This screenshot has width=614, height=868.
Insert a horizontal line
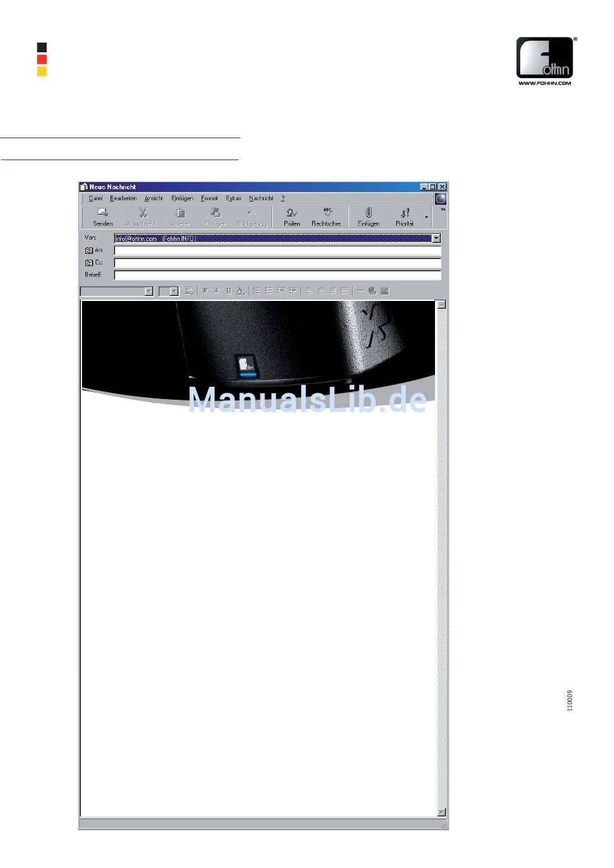click(360, 291)
